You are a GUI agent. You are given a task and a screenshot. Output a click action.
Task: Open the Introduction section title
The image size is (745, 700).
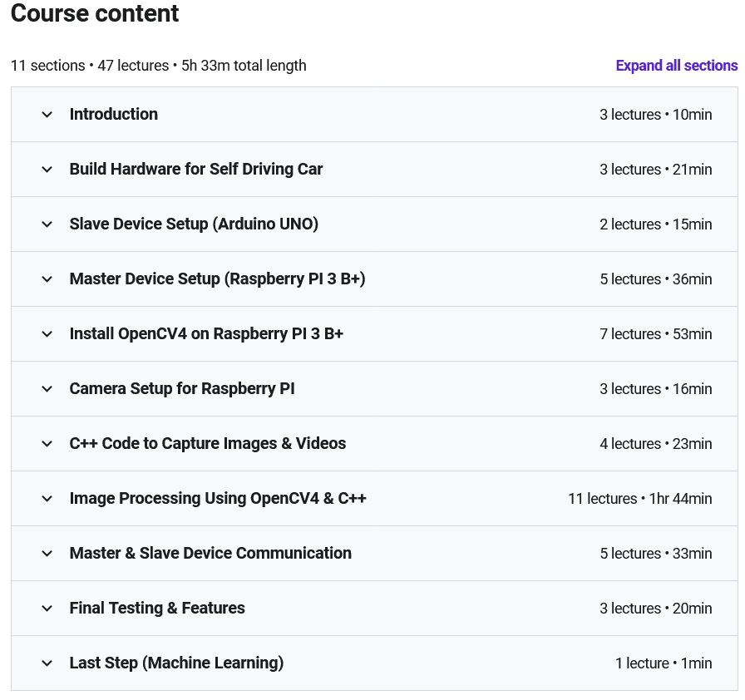[114, 115]
